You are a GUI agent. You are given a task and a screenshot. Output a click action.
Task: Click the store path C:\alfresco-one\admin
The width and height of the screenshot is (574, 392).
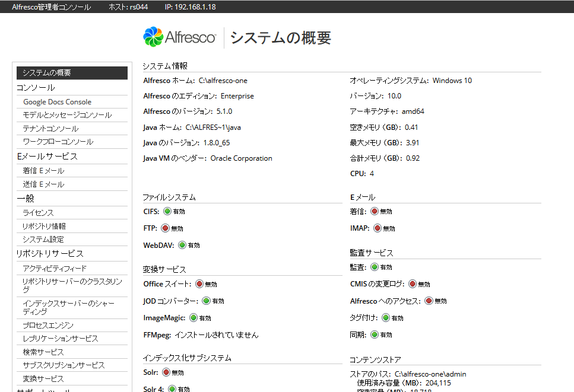(x=430, y=374)
